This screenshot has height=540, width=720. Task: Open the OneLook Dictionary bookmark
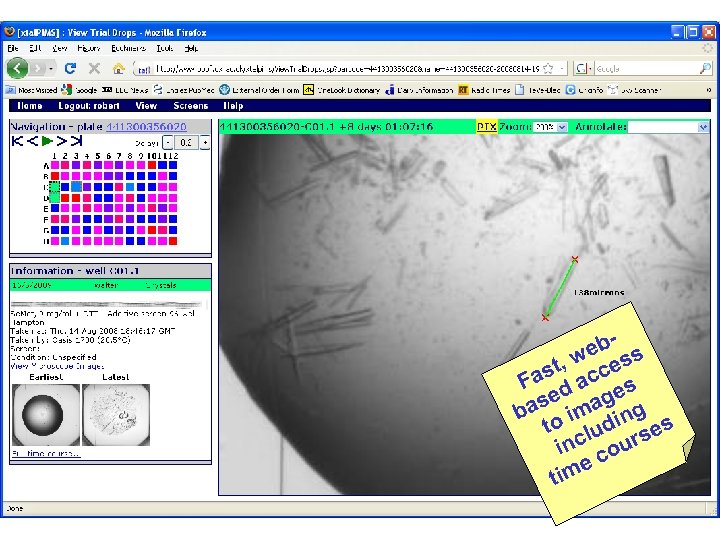pyautogui.click(x=342, y=90)
